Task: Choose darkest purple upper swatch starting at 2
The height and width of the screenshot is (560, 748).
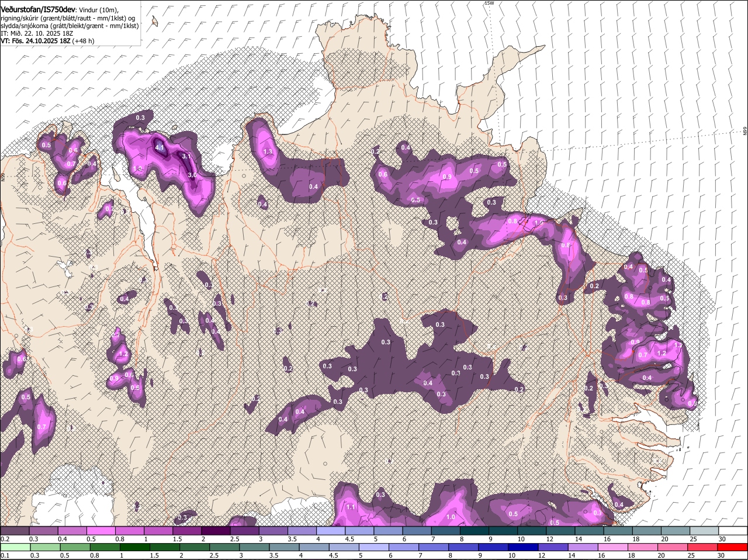Action: (x=216, y=531)
